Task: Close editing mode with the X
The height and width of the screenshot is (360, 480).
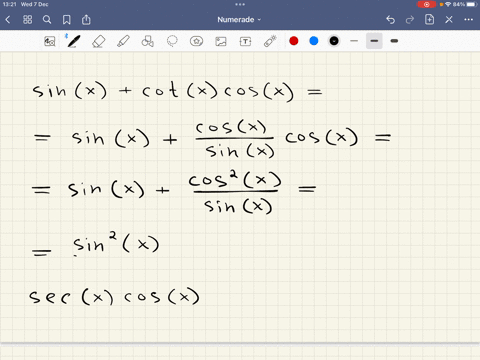Action: [x=449, y=20]
